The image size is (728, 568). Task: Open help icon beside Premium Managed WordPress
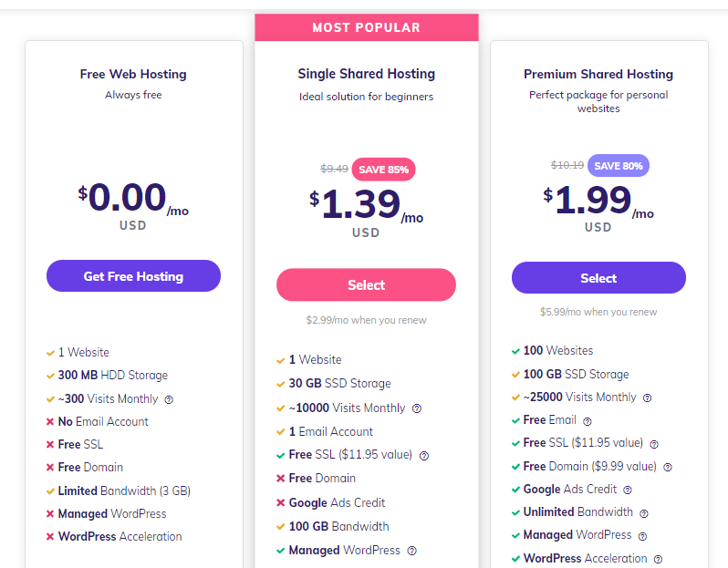tap(642, 536)
